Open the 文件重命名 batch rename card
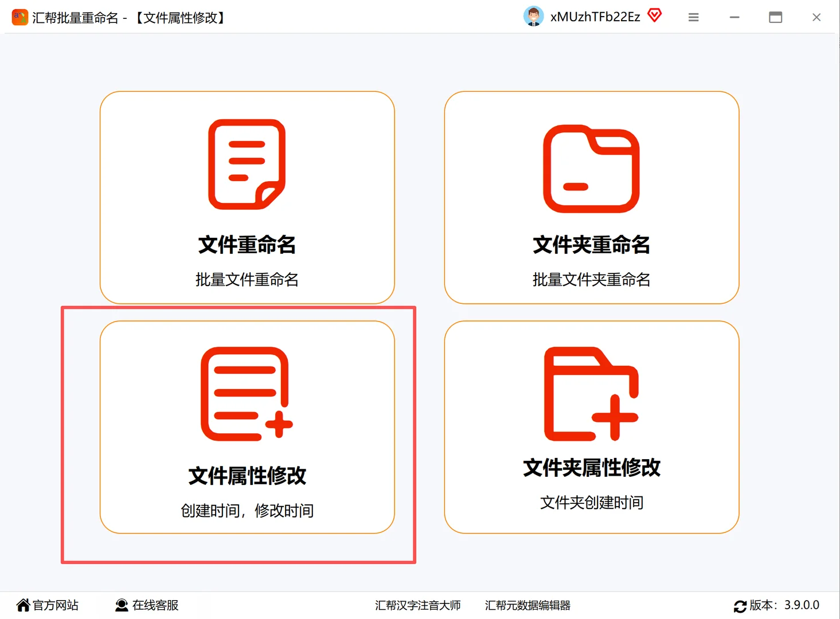The height and width of the screenshot is (619, 840). point(246,198)
